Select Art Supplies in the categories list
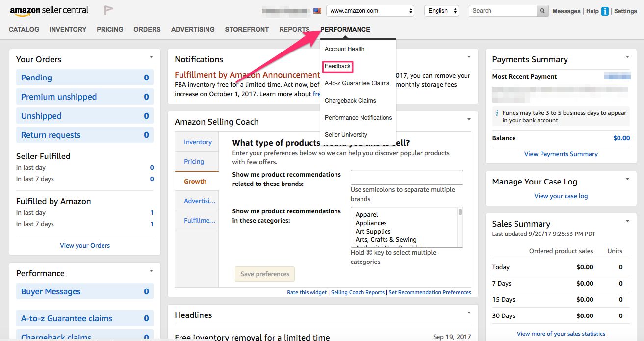 (x=373, y=232)
